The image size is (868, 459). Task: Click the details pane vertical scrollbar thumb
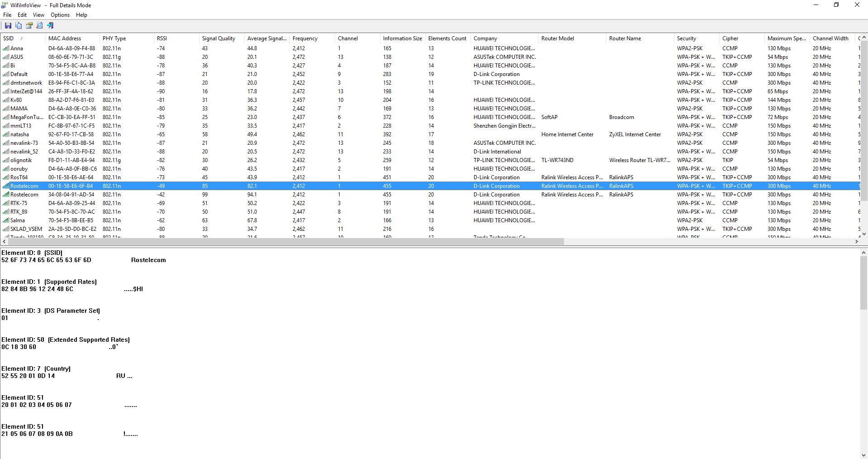pyautogui.click(x=864, y=283)
